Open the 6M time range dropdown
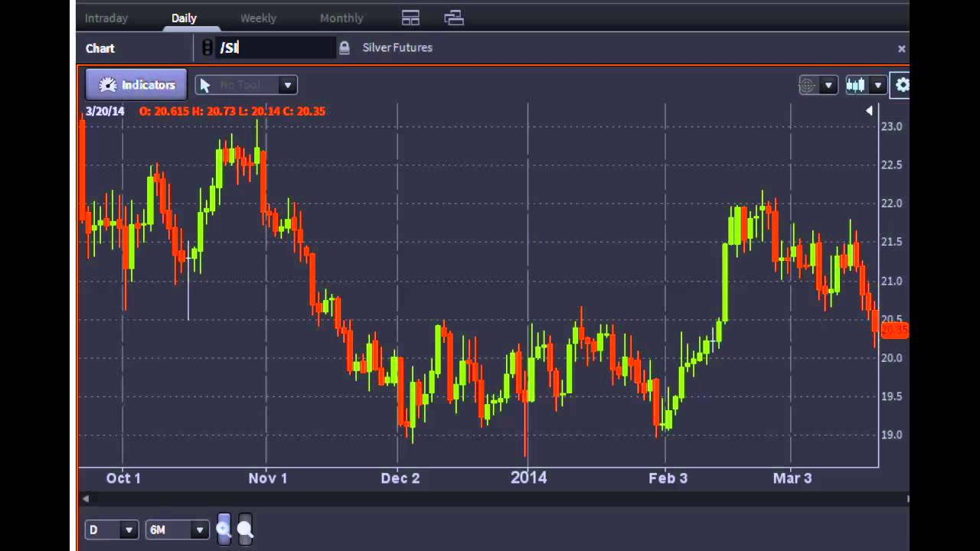The height and width of the screenshot is (551, 980). click(x=178, y=530)
